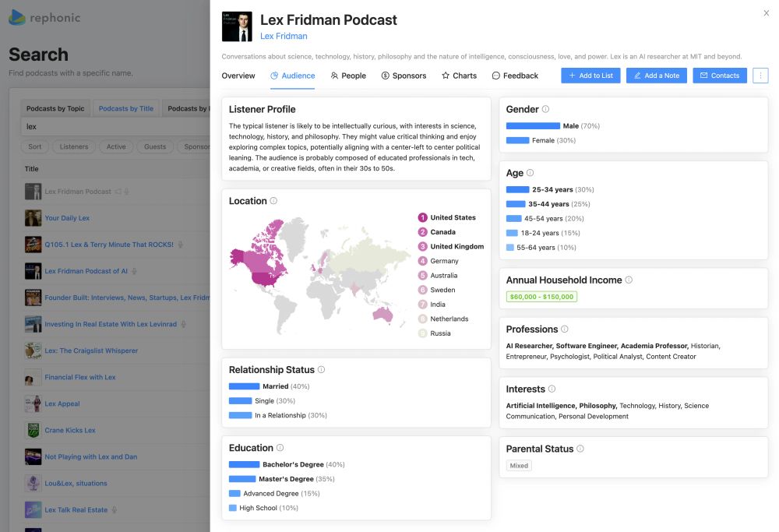Click the Contacts button
This screenshot has width=779, height=532.
(720, 76)
